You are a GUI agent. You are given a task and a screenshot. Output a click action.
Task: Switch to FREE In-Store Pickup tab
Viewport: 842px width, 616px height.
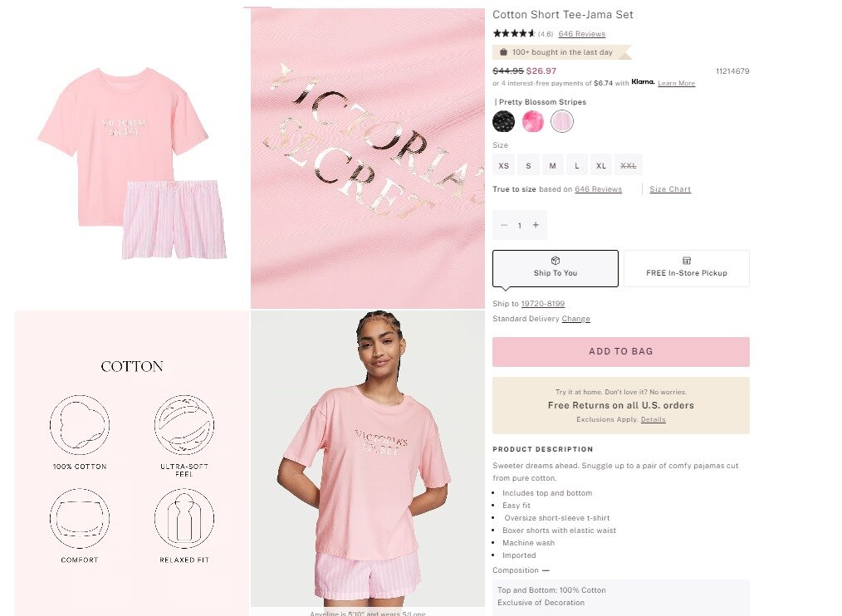point(686,268)
